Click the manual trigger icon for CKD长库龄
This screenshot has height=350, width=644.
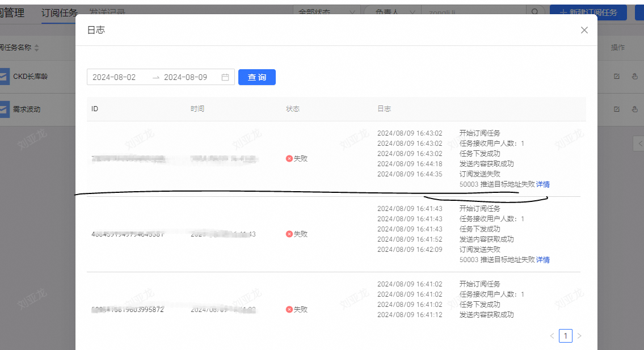coord(635,77)
